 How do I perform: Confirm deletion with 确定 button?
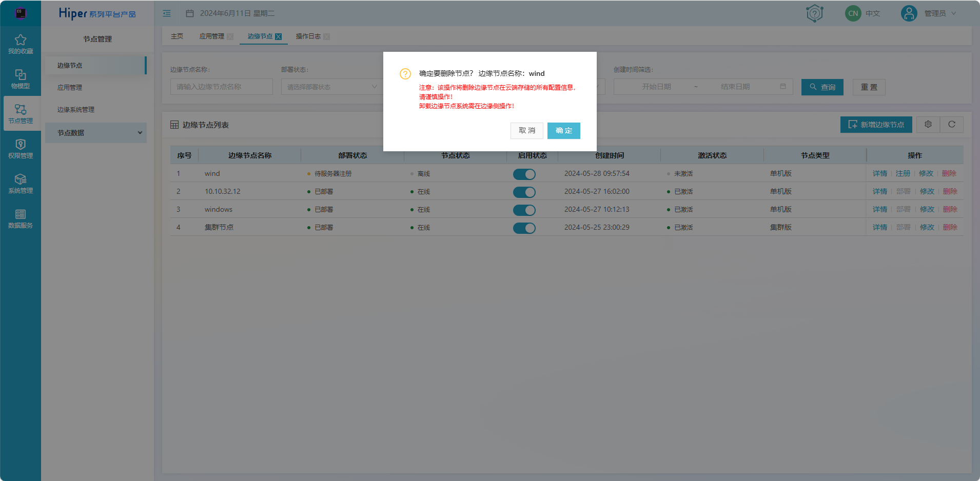pyautogui.click(x=564, y=131)
